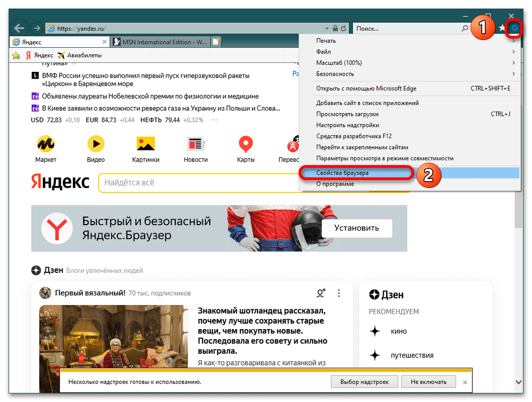Click the Не включать button
532x402 pixels.
[x=428, y=382]
